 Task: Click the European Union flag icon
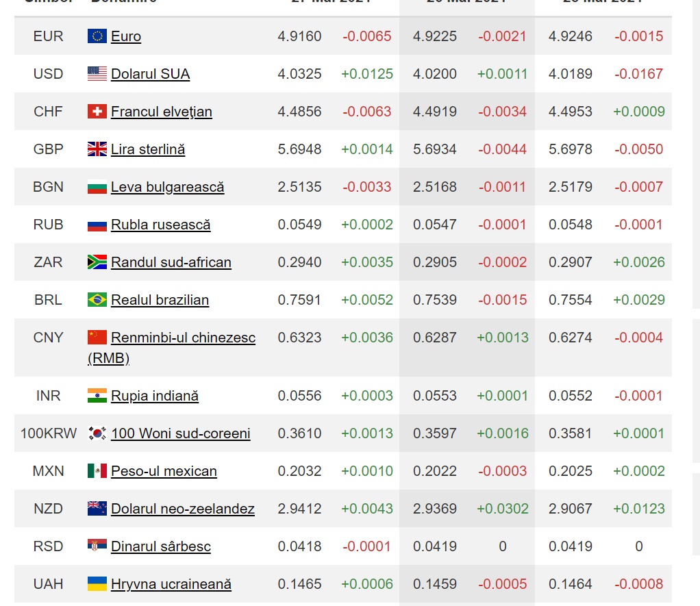click(97, 36)
